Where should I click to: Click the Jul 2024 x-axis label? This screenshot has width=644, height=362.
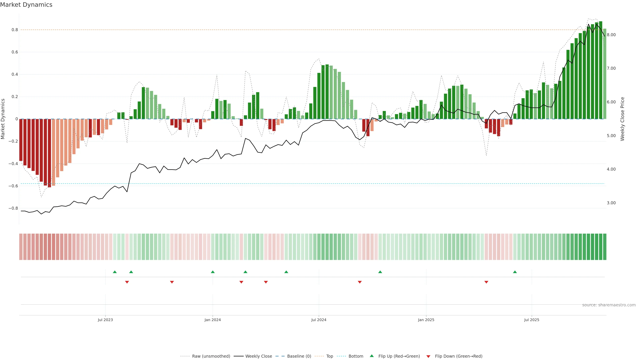319,320
